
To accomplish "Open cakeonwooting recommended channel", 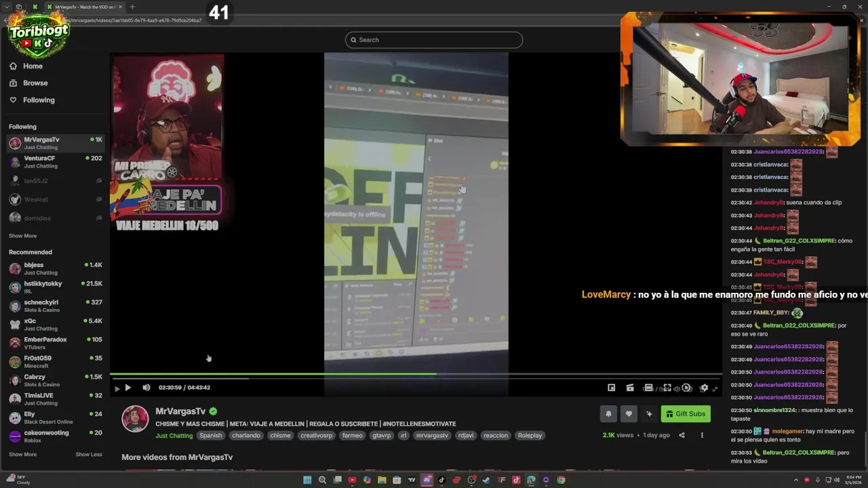I will point(56,436).
